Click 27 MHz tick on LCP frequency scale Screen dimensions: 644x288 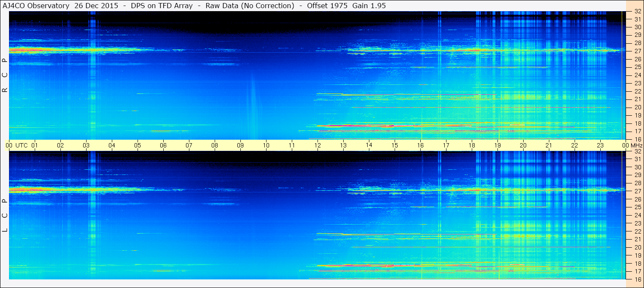tap(637, 191)
